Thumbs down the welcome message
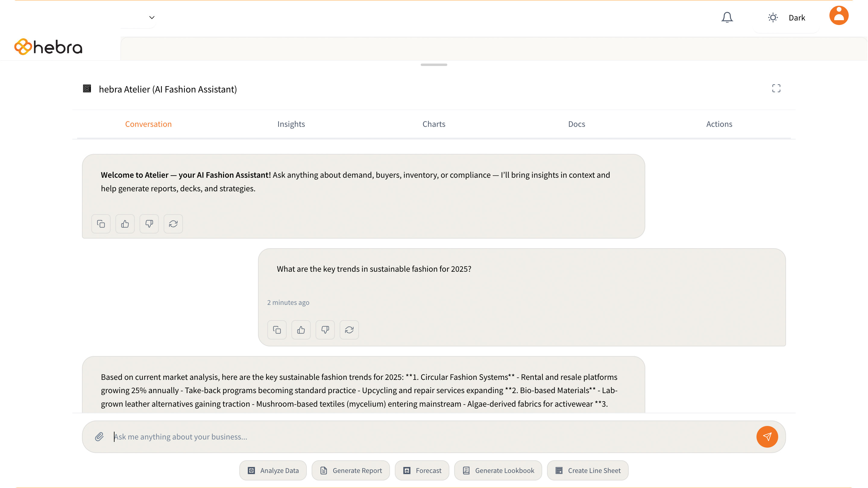 pos(149,224)
